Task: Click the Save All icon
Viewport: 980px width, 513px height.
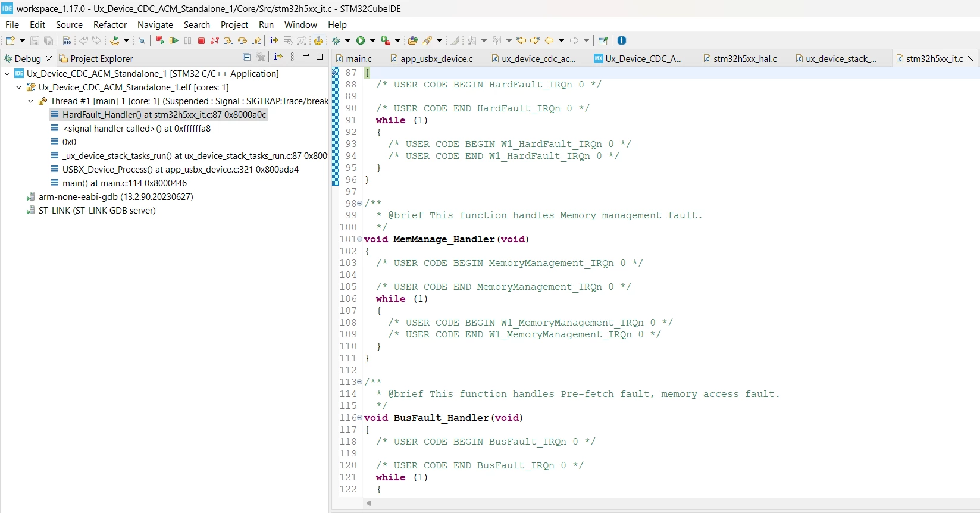Action: point(49,40)
